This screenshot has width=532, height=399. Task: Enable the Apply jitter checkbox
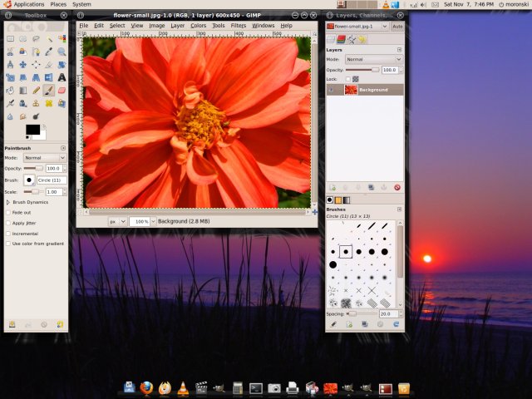(x=8, y=223)
